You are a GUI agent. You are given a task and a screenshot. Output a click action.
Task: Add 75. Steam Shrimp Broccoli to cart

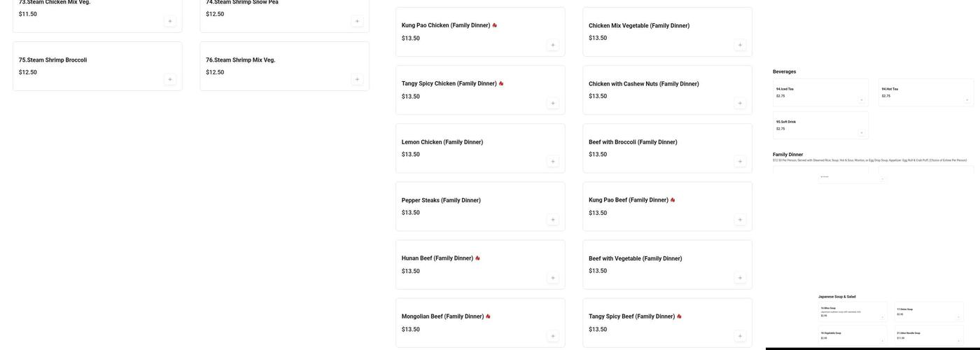point(170,79)
